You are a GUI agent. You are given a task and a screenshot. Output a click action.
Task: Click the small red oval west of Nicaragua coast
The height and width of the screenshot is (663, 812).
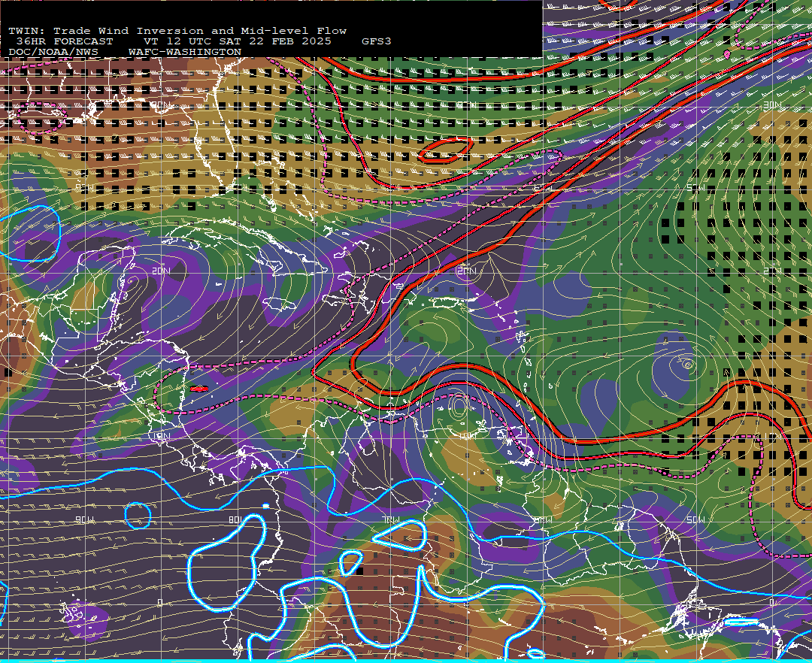199,389
